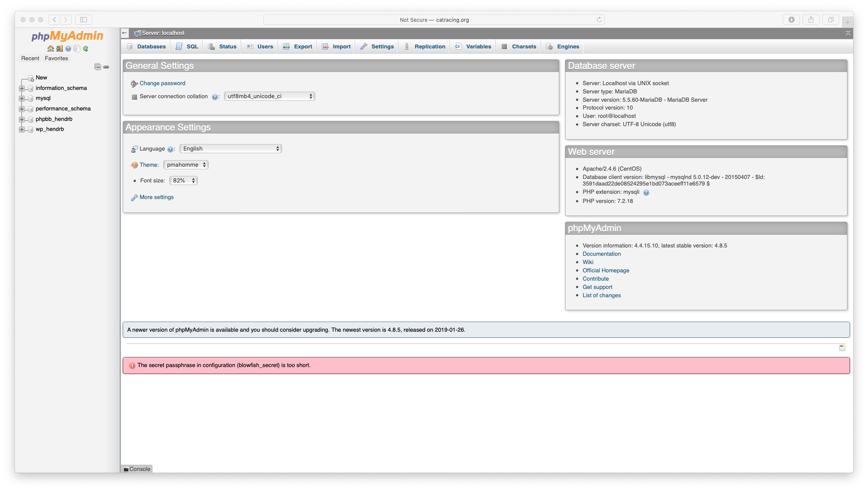Image resolution: width=868 pixels, height=491 pixels.
Task: Click Server: localhost breadcrumb
Action: 163,33
